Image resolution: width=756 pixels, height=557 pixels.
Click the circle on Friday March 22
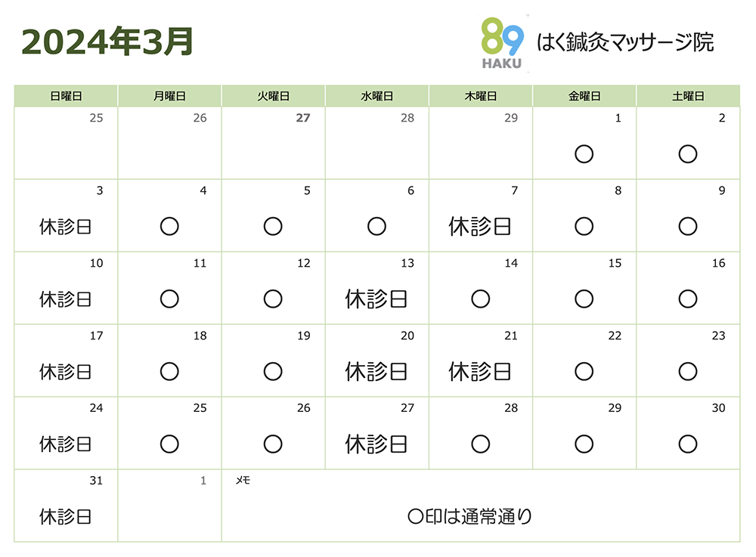584,372
